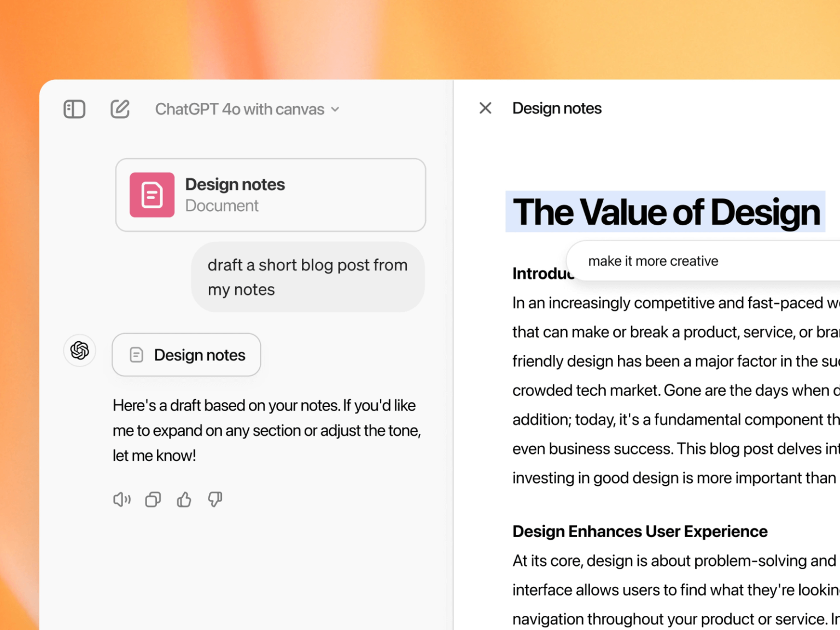Play response with Read aloud speaker icon
Screen dimensions: 840x630
[121, 499]
